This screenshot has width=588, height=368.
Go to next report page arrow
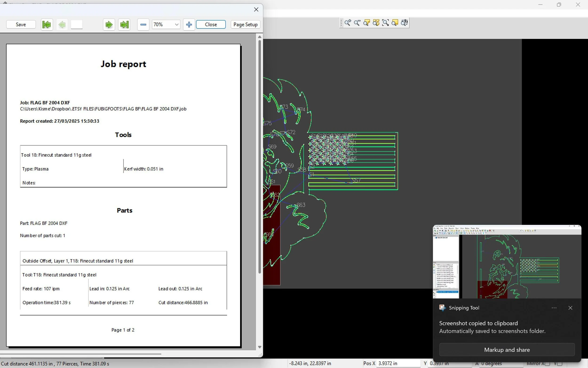coord(109,24)
